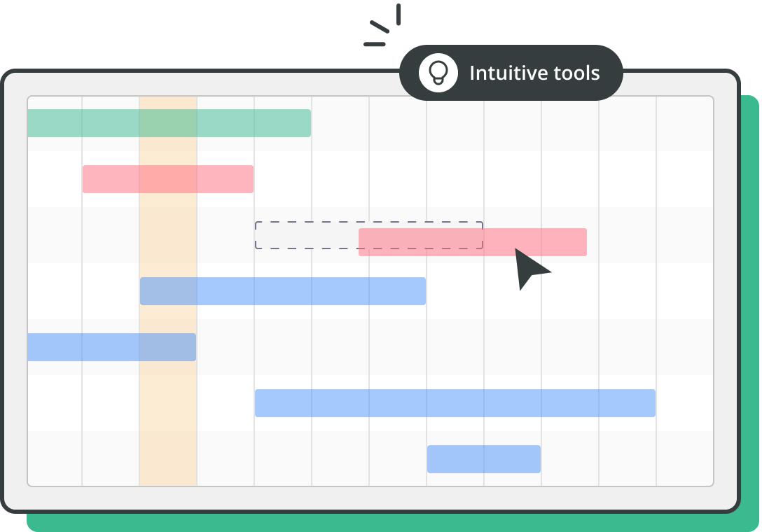Image resolution: width=762 pixels, height=532 pixels.
Task: Click the sparkle lines above the badge
Action: coord(382,25)
